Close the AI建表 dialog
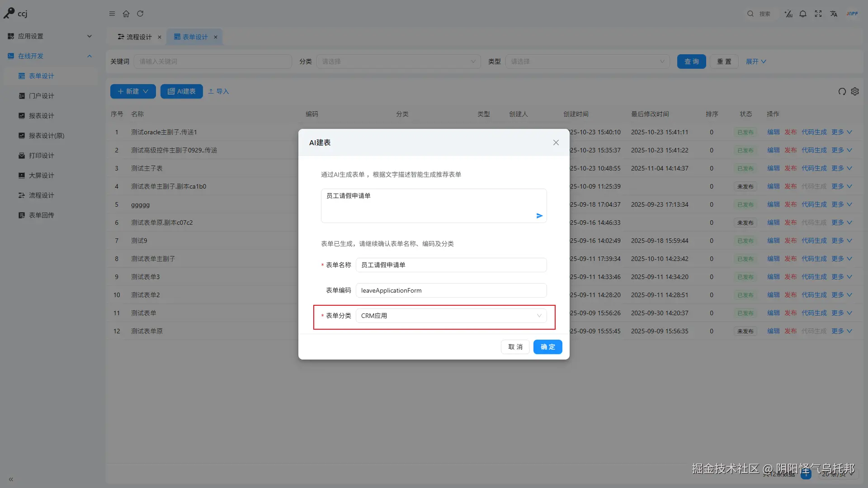The image size is (868, 488). (556, 142)
